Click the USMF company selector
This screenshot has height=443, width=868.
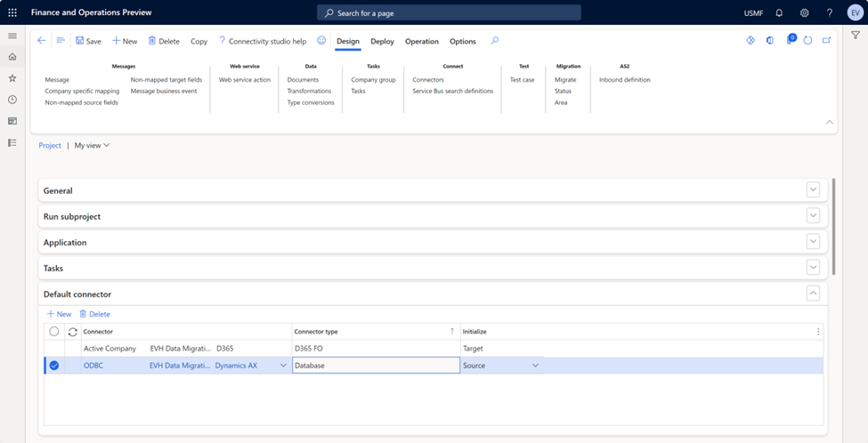point(753,12)
